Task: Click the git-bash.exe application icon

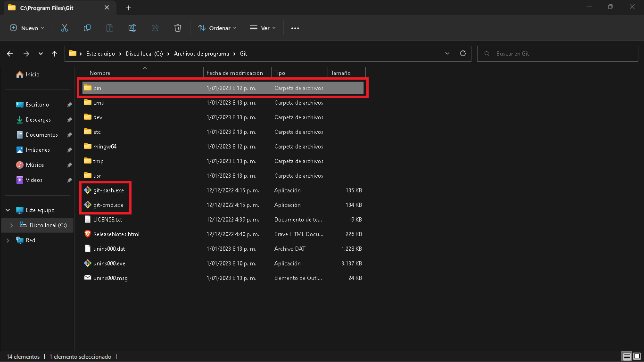Action: [87, 190]
